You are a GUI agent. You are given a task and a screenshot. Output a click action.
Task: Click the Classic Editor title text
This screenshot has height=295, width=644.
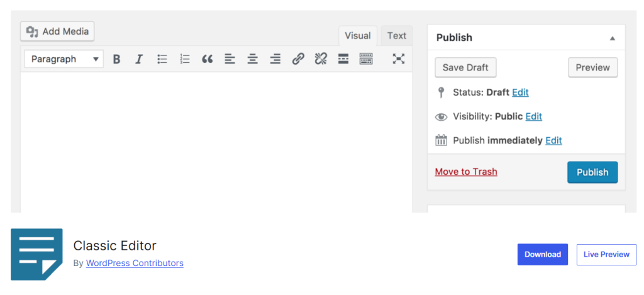click(114, 246)
